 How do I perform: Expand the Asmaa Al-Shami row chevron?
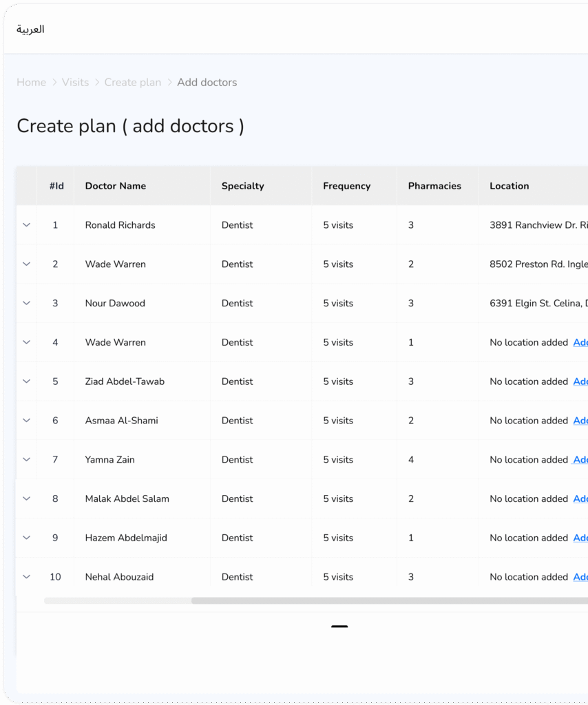coord(27,421)
